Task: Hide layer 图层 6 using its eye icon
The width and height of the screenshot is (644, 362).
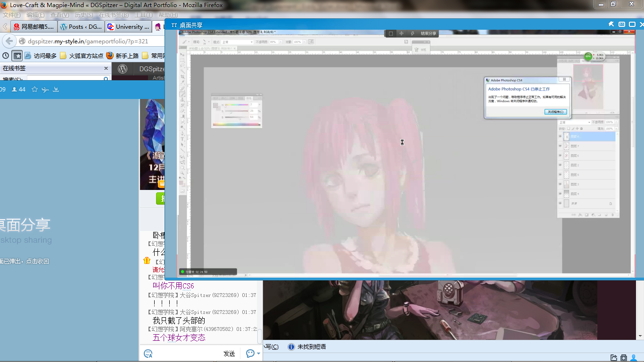Action: click(x=560, y=156)
